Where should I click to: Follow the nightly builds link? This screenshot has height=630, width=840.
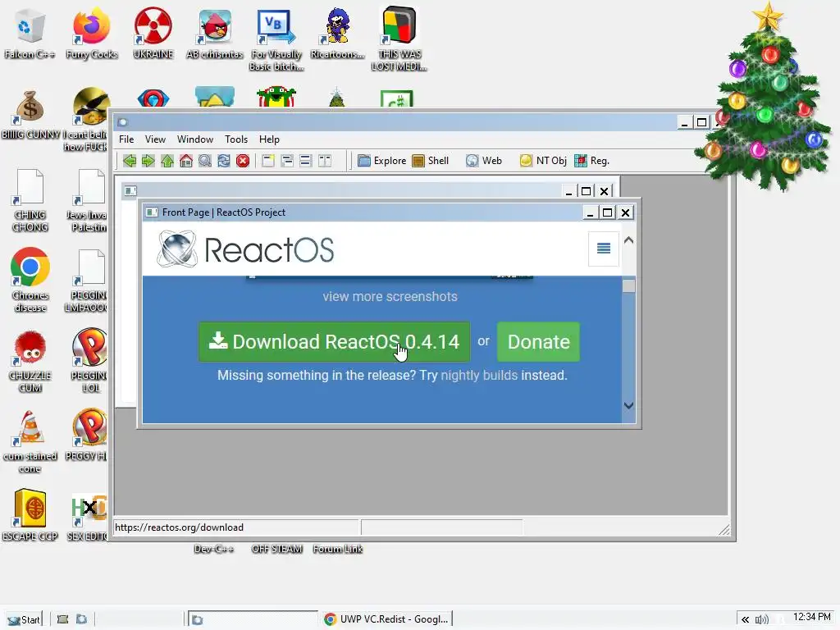(479, 375)
